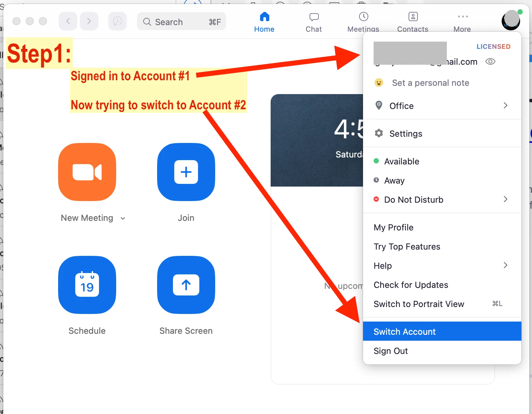This screenshot has width=532, height=414.
Task: Click the history clock button
Action: pyautogui.click(x=117, y=21)
